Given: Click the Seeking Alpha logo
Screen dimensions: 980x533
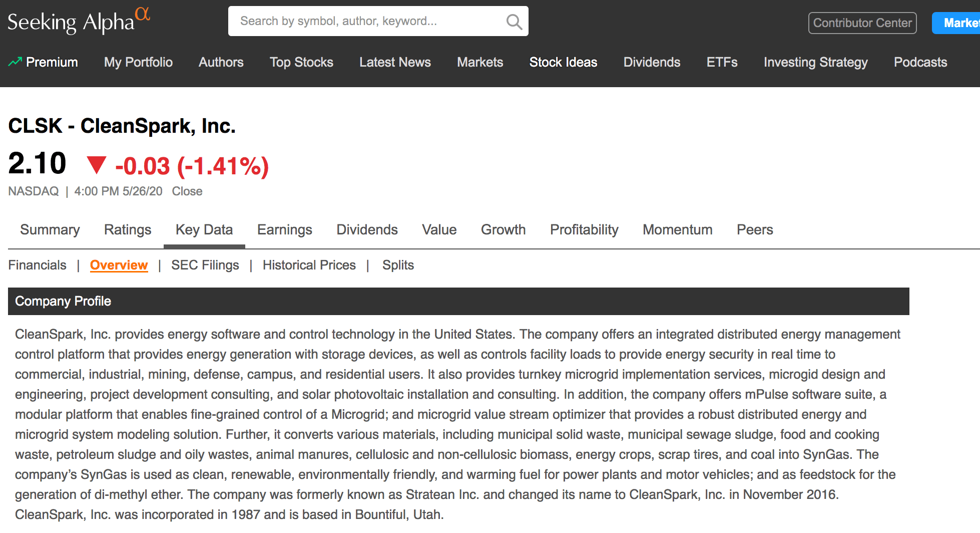Looking at the screenshot, I should [x=79, y=21].
